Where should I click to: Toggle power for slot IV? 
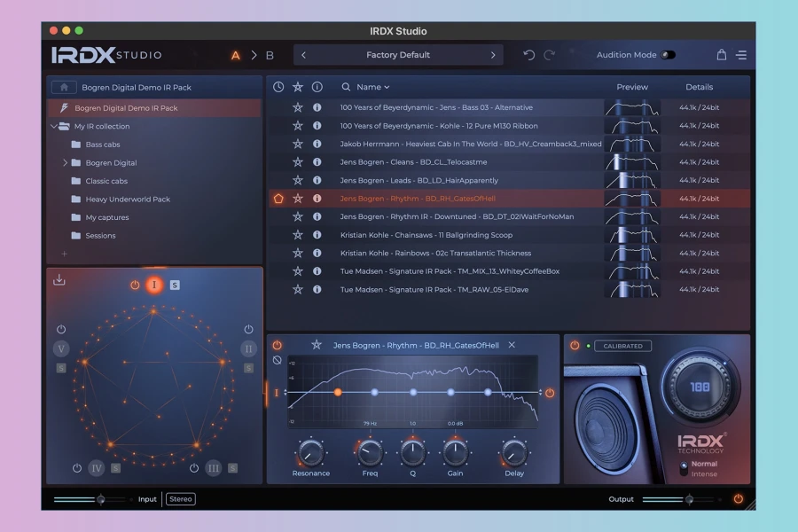tap(77, 468)
